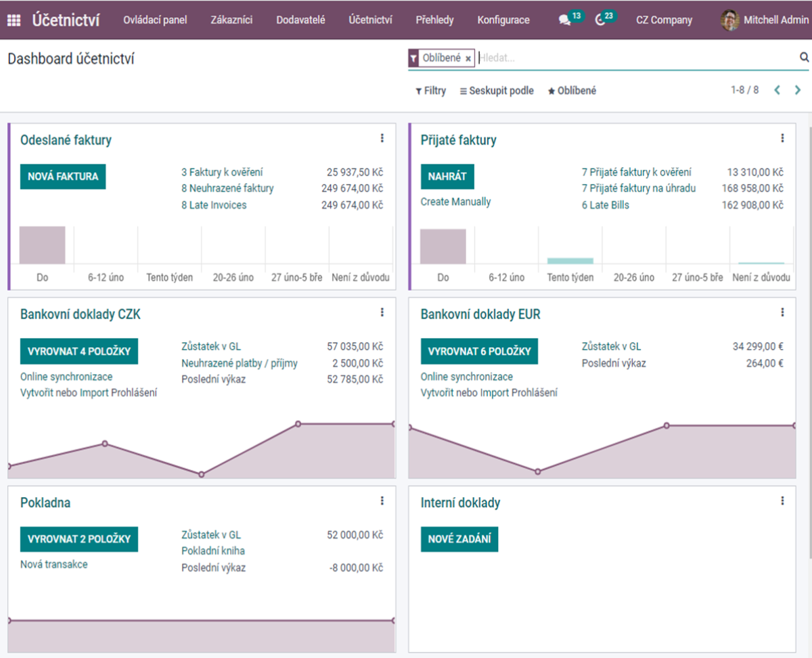Viewport: 812px width, 658px height.
Task: Open 3 Faktury k ověření link
Action: (x=222, y=172)
